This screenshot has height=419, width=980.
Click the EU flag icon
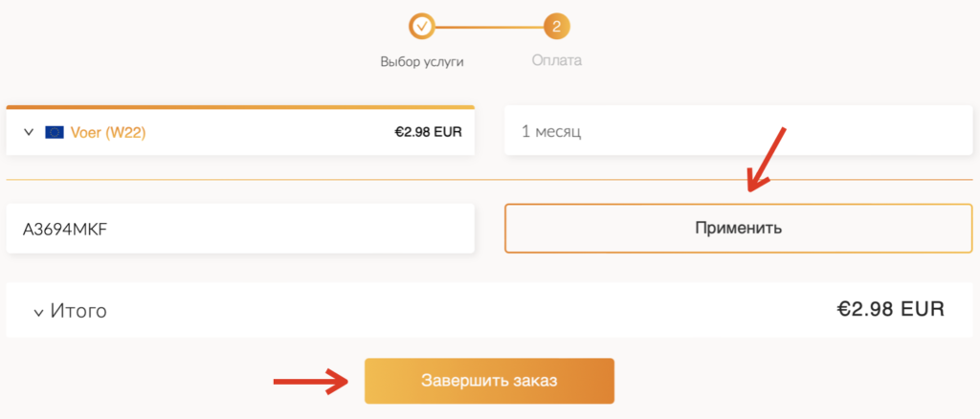coord(55,132)
